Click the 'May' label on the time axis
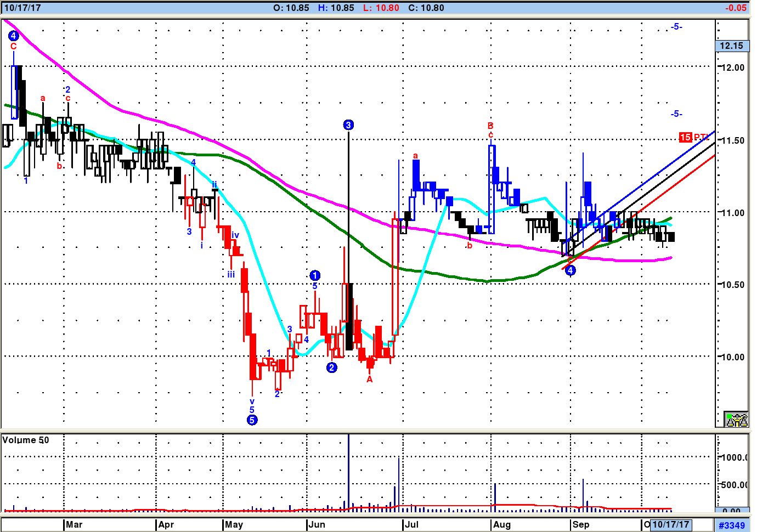 (x=234, y=525)
